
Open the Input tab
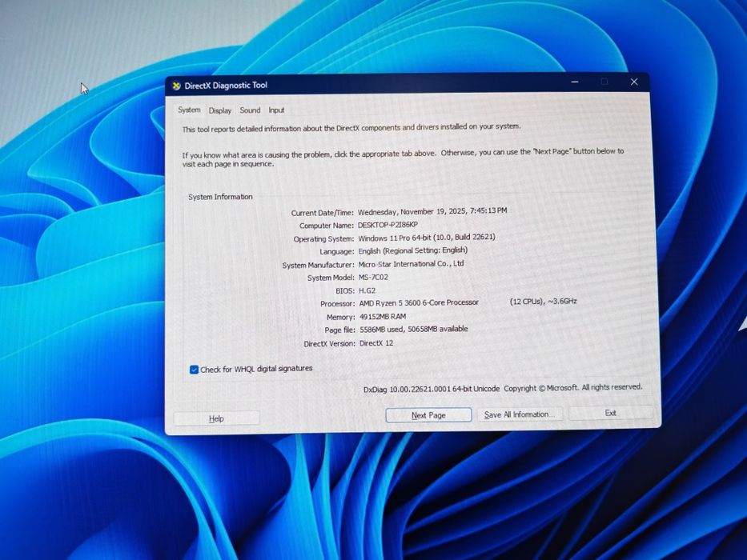point(276,110)
